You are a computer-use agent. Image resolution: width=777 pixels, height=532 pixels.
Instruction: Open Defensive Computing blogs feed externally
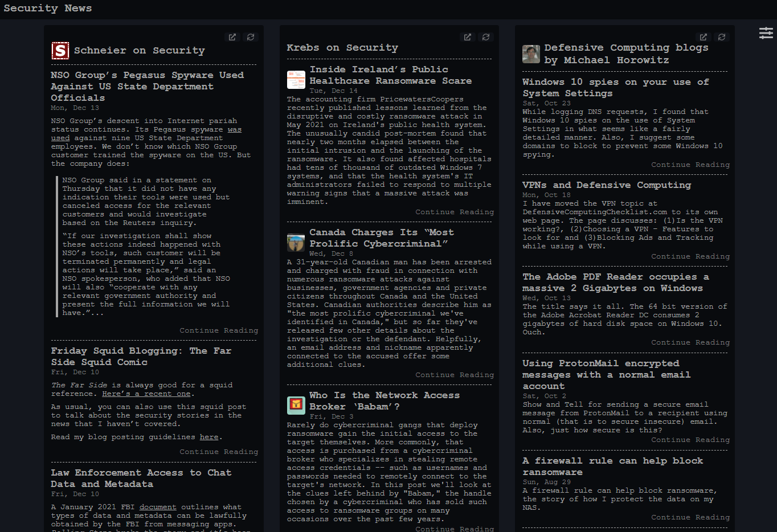[x=704, y=37]
